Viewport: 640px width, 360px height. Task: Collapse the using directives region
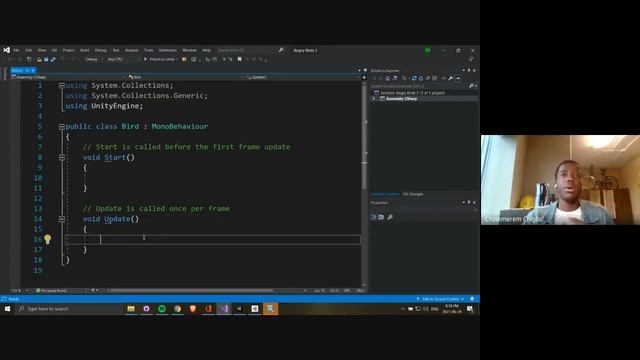(62, 86)
